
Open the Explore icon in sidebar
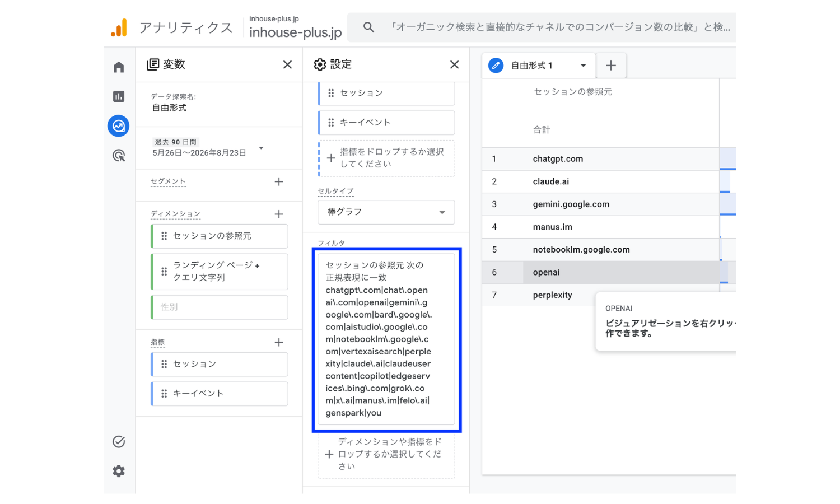[119, 126]
